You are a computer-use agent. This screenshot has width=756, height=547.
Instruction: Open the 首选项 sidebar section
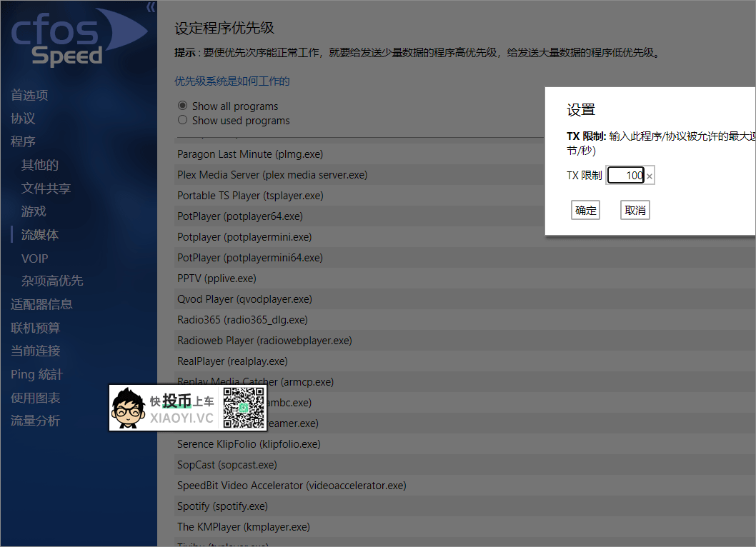pos(29,95)
